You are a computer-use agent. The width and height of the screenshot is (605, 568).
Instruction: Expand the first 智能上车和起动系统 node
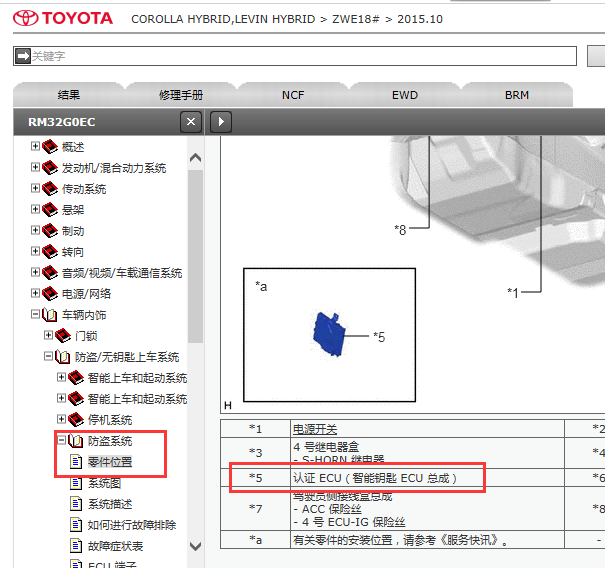click(61, 377)
